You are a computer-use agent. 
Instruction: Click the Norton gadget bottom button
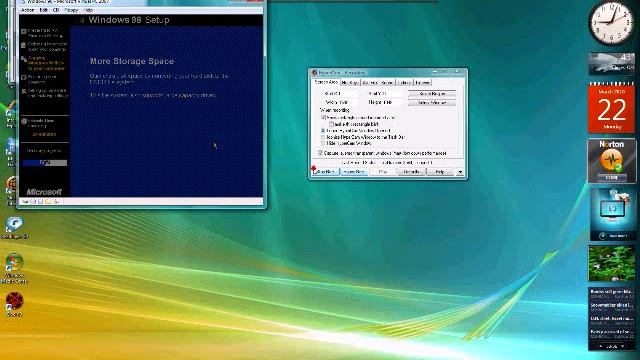pyautogui.click(x=611, y=178)
